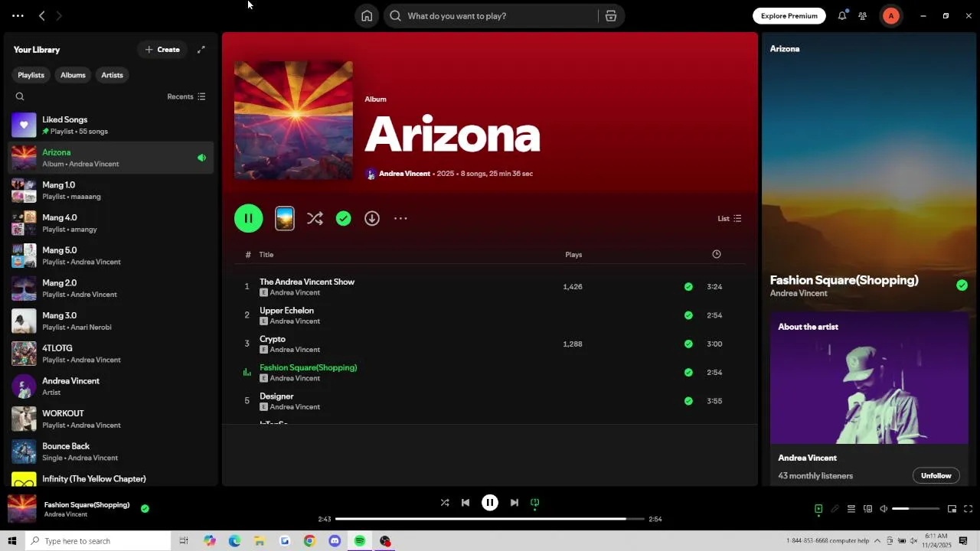Skip to the next track
Screen dimensions: 980x551
tap(514, 503)
